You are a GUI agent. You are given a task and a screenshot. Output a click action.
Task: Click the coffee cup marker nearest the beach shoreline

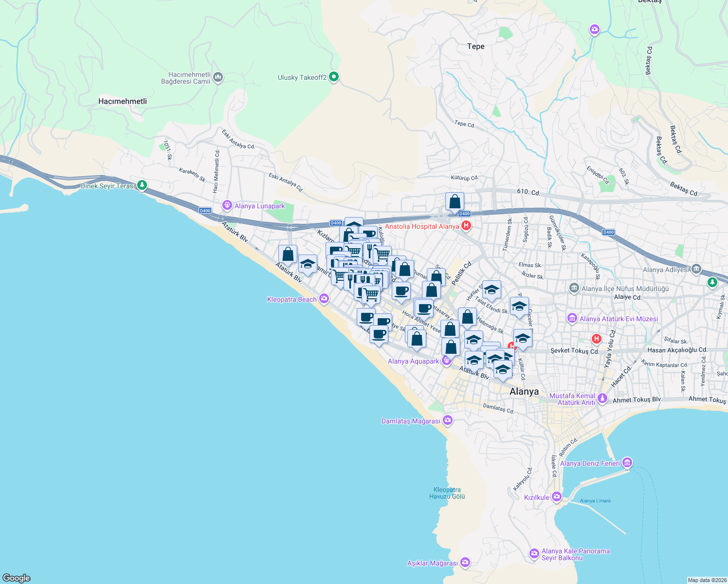(x=379, y=335)
